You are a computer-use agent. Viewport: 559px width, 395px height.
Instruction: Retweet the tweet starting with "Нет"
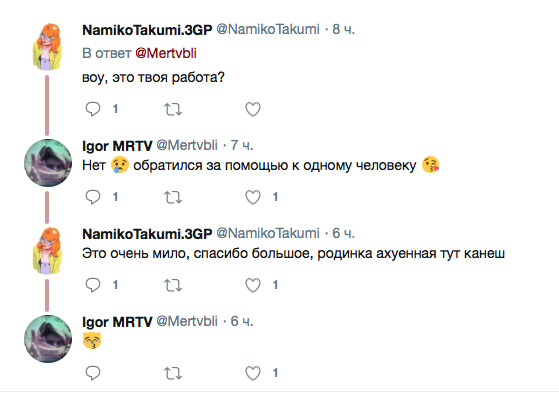click(x=173, y=197)
